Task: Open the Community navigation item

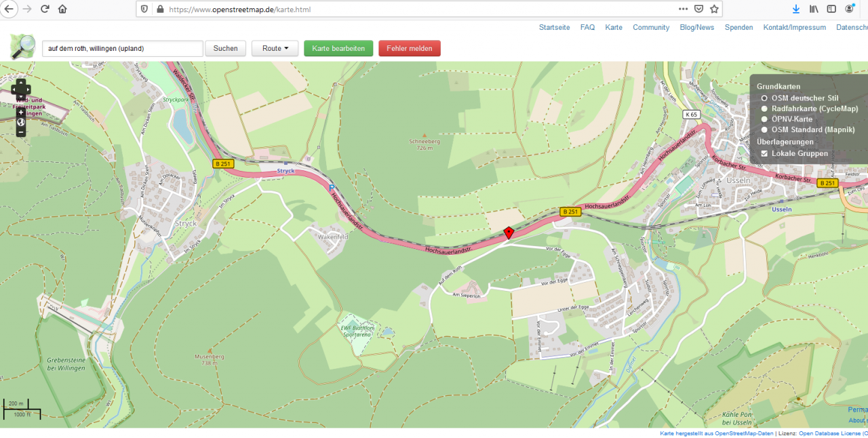Action: (x=650, y=28)
